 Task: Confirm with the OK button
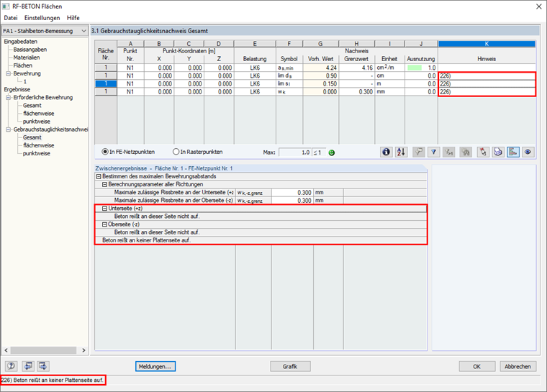click(x=477, y=366)
